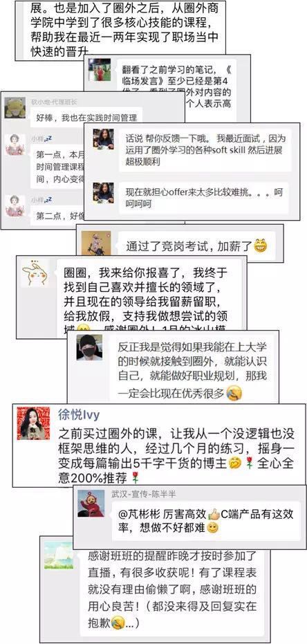Image resolution: width=307 pixels, height=644 pixels.
Task: Tap the rose emoji after 200%推荐
Action: click(134, 477)
